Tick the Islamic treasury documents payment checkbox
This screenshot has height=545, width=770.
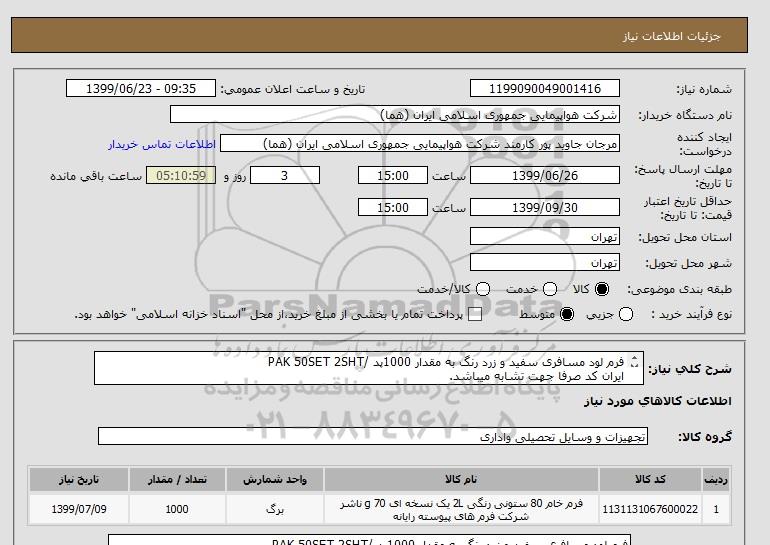pyautogui.click(x=475, y=314)
